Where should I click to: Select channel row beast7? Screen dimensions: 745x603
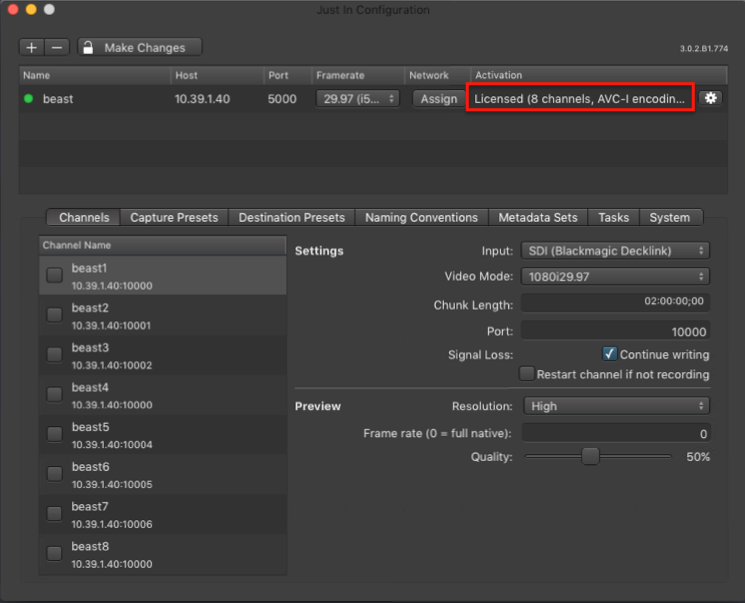pos(162,514)
